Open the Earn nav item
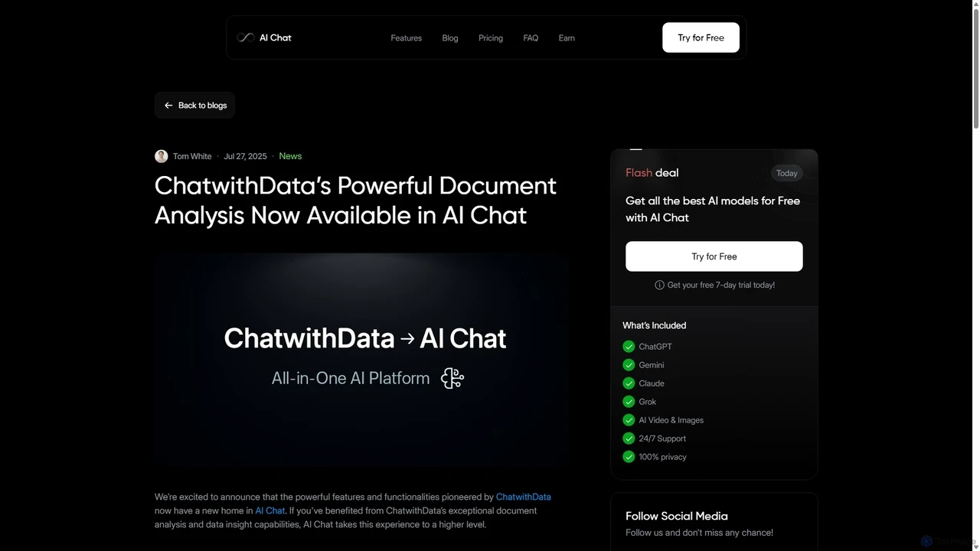Viewport: 980px width, 551px height. 567,37
